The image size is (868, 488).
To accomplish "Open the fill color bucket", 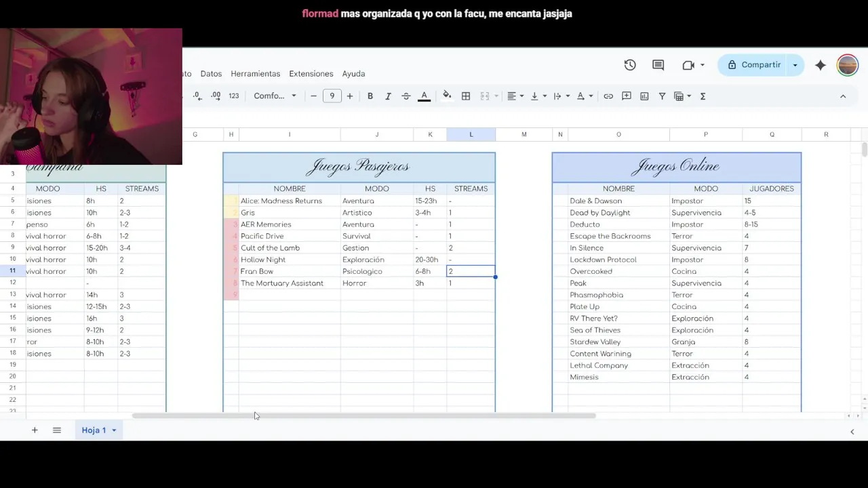I will tap(447, 96).
